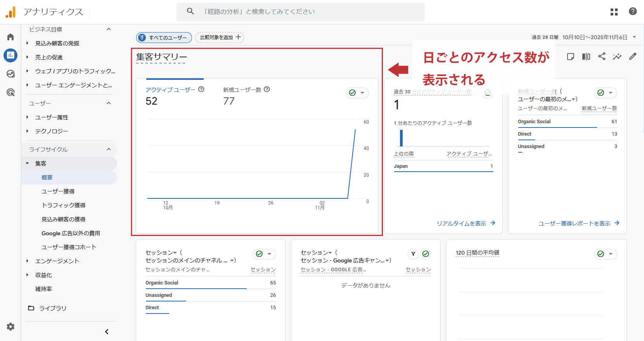
Task: Open the Explore icon in left rail
Action: click(x=10, y=74)
